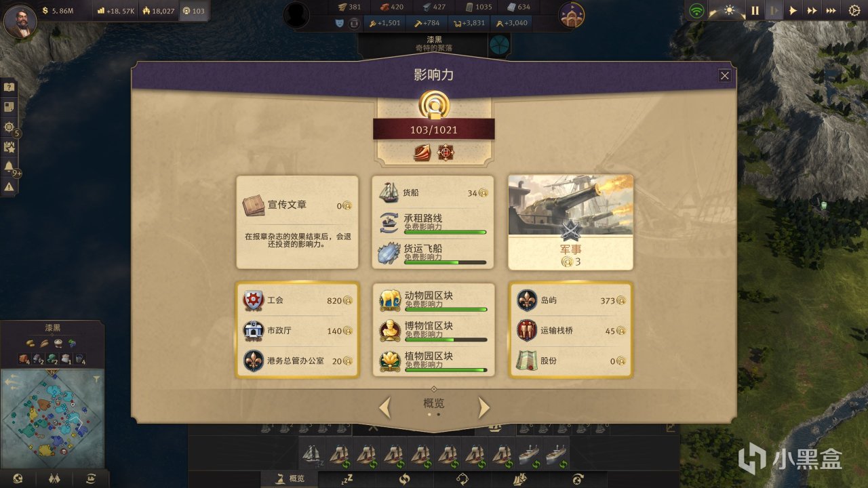The height and width of the screenshot is (488, 868).
Task: Select the 股份 shares entry
Action: pyautogui.click(x=570, y=361)
